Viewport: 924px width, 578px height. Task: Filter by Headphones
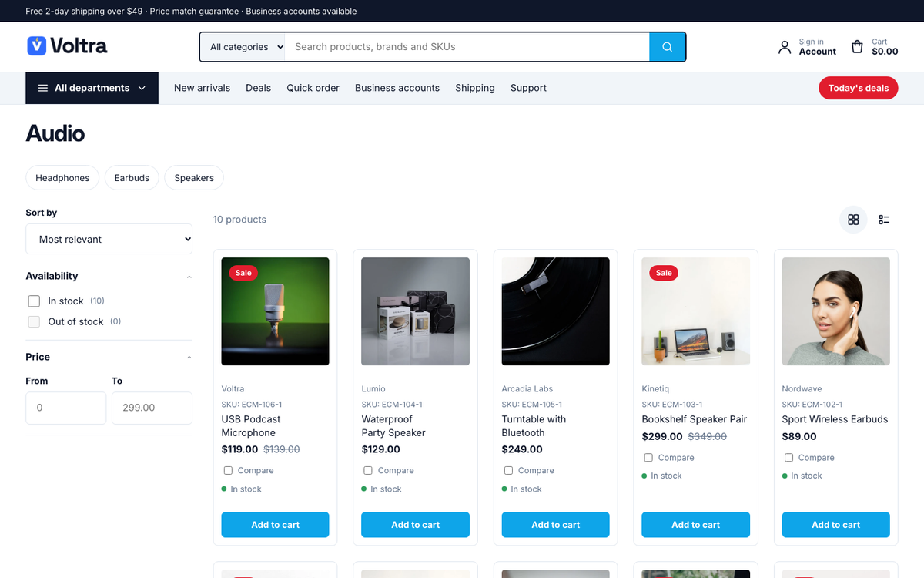point(62,178)
